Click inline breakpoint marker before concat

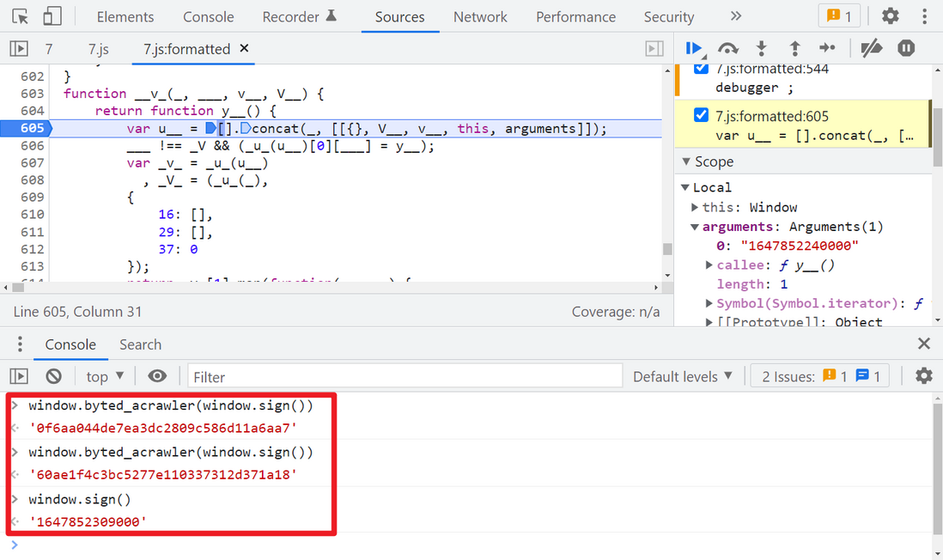[x=246, y=128]
